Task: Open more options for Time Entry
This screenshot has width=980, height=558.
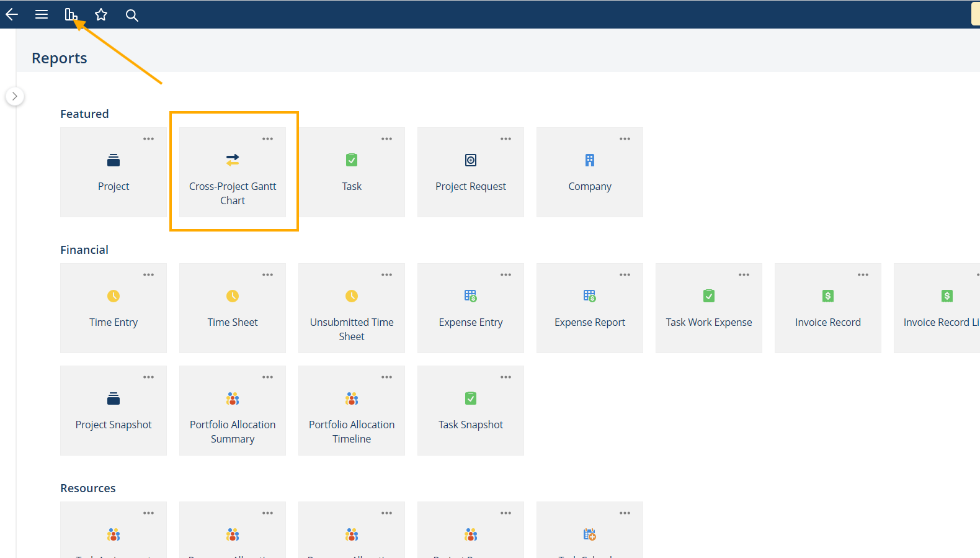Action: [x=149, y=275]
